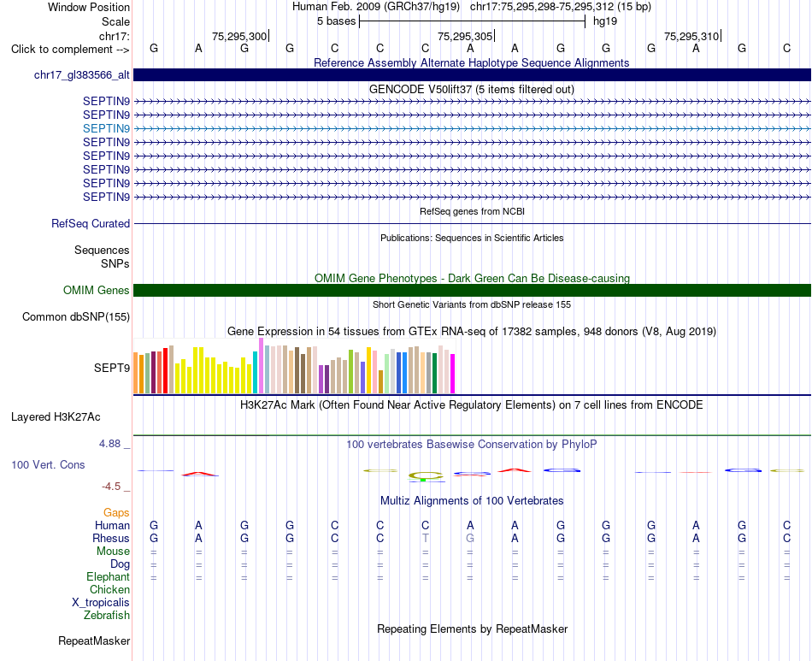
Task: Click the Dog species label
Action: point(120,564)
